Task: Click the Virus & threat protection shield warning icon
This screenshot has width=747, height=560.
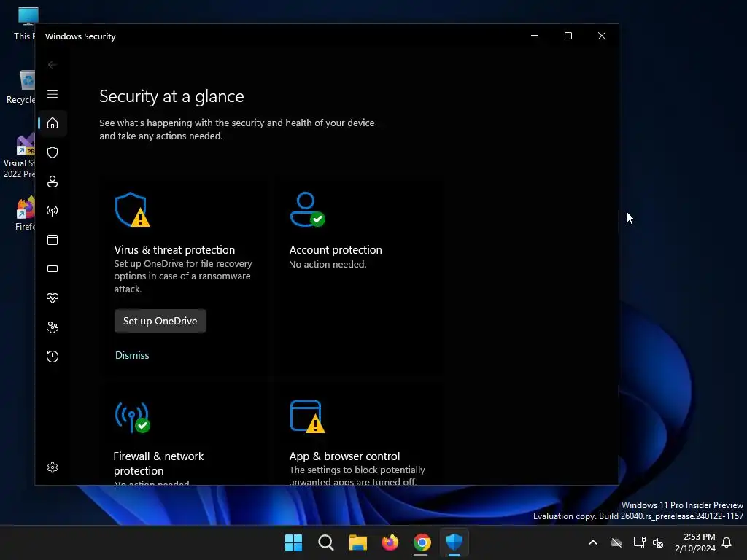Action: click(132, 209)
